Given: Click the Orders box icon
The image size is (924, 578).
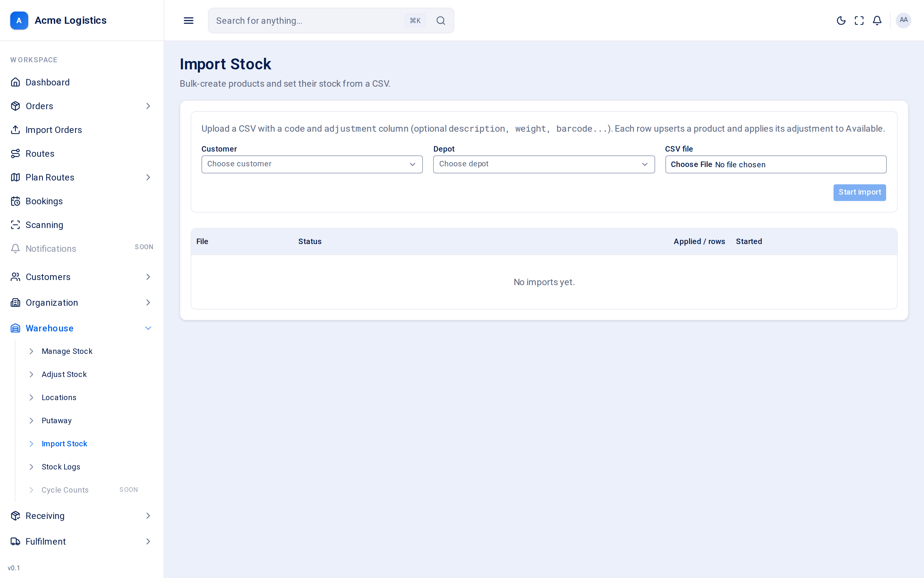Looking at the screenshot, I should pos(15,106).
